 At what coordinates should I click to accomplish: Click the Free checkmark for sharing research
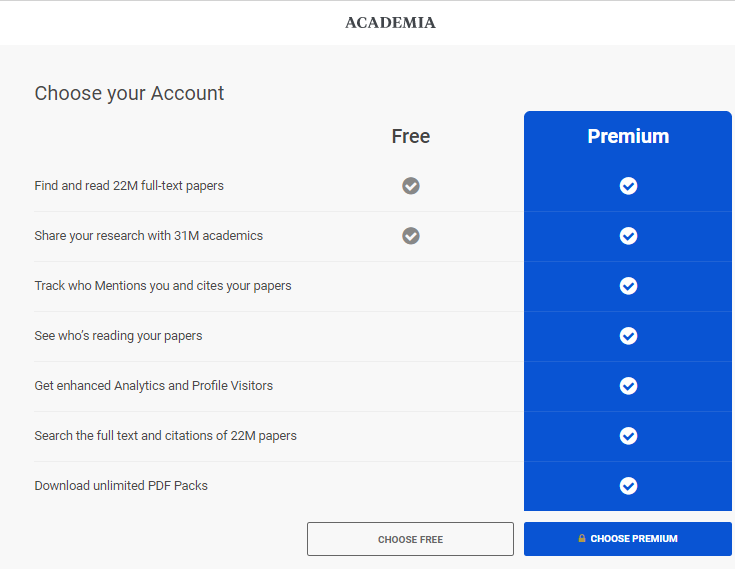411,236
